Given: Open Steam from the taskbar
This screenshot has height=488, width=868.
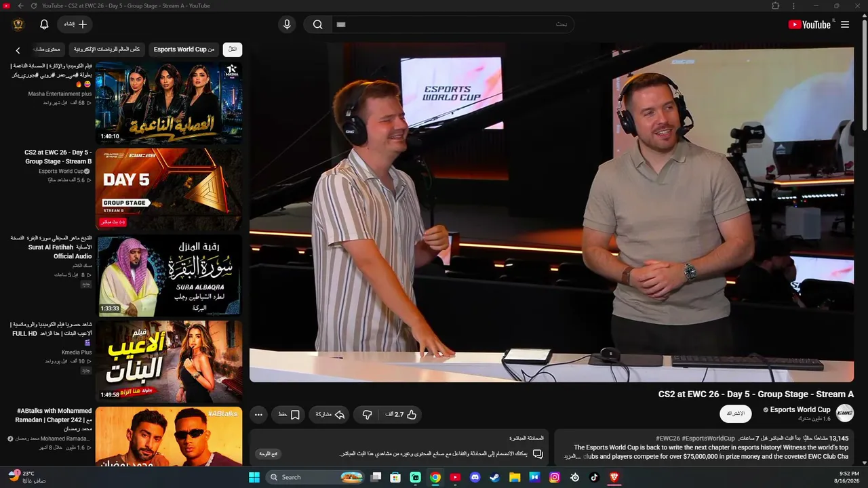Looking at the screenshot, I should tap(495, 477).
